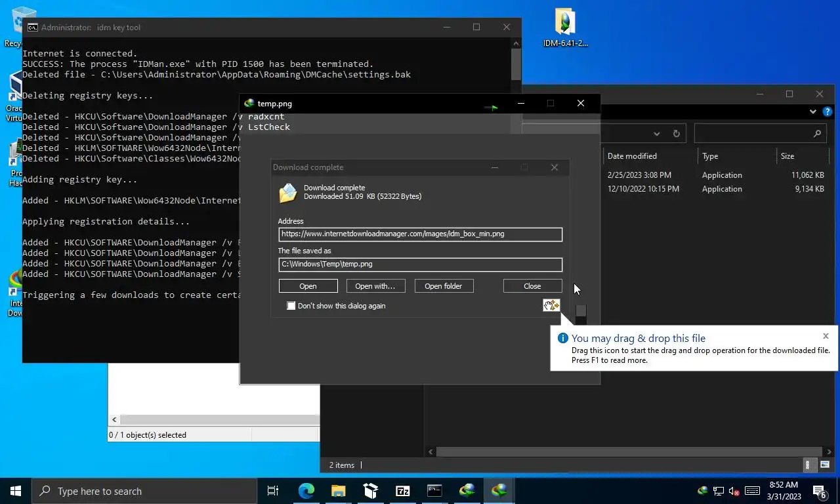The width and height of the screenshot is (840, 504).
Task: Open the notification center icon
Action: pos(820,491)
